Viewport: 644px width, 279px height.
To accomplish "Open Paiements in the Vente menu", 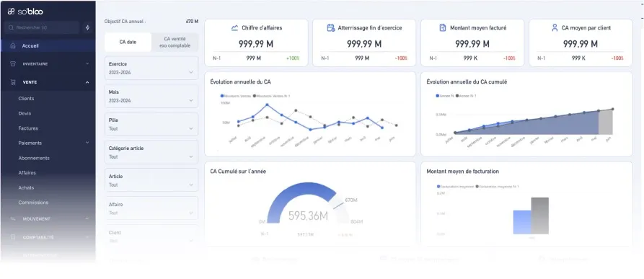I will click(30, 143).
